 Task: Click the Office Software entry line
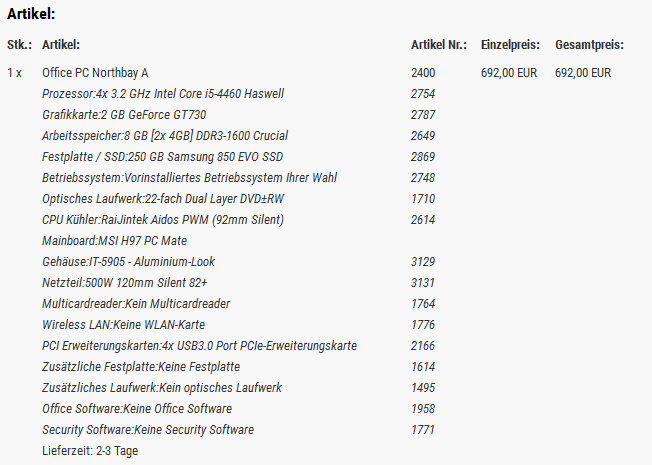coord(137,409)
